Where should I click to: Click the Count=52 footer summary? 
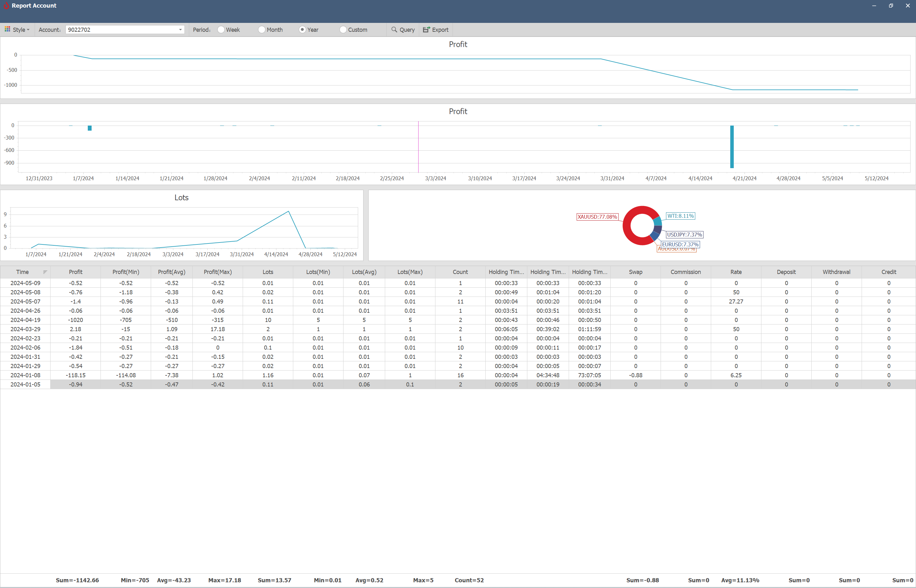pos(469,580)
